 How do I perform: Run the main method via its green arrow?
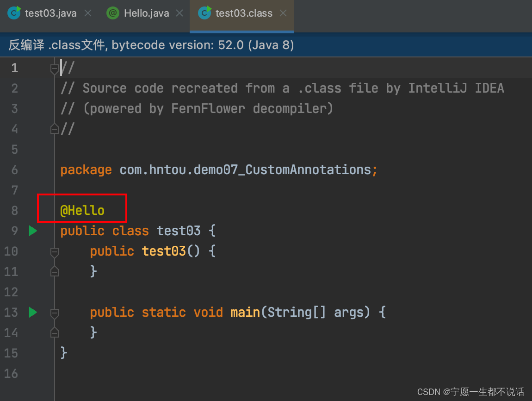pyautogui.click(x=32, y=312)
